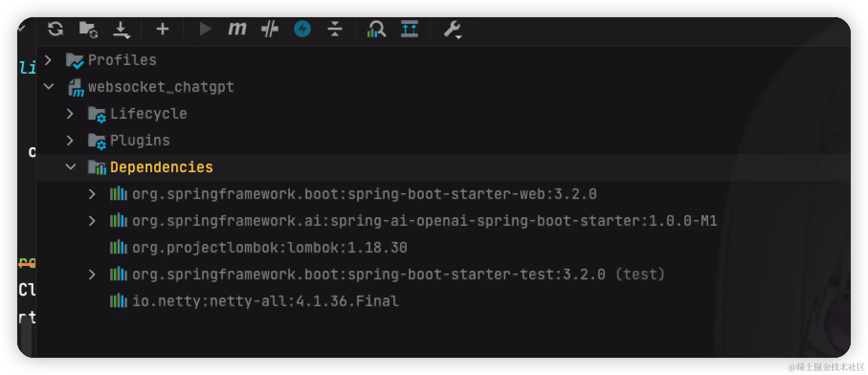The height and width of the screenshot is (375, 868).
Task: Select spring-boot-starter-web:3.2.0 entry
Action: [365, 194]
